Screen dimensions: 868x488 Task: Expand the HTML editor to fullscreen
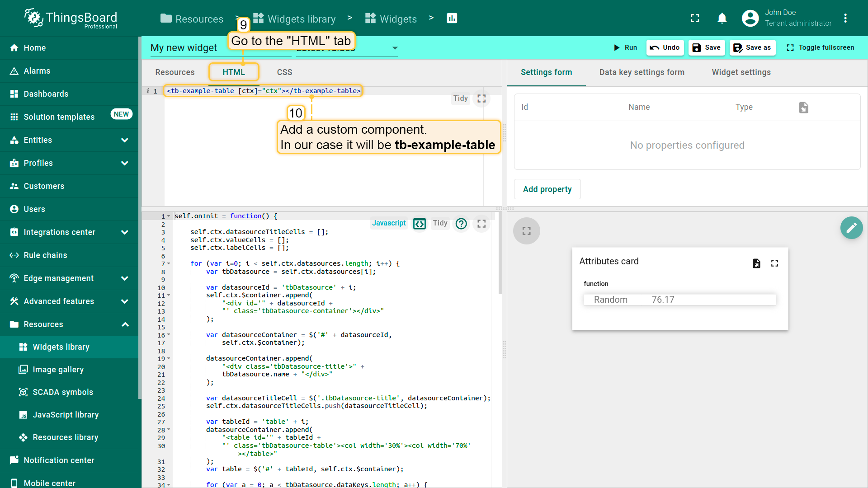pos(481,99)
